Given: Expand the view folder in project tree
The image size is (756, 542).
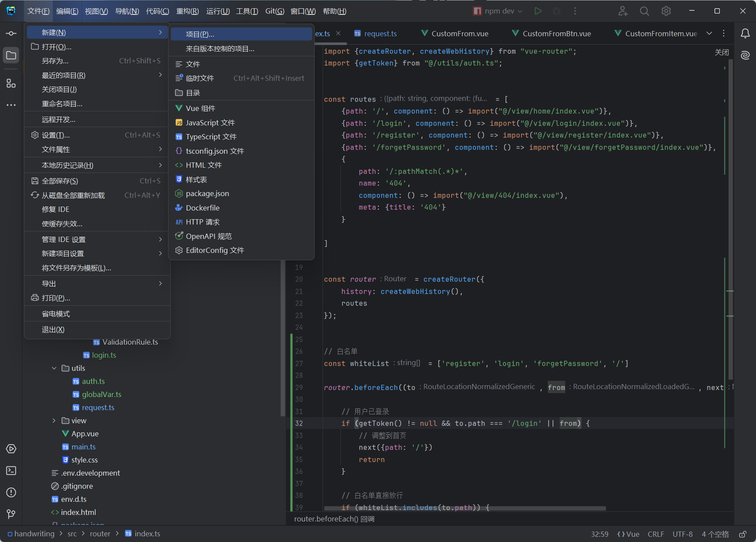Looking at the screenshot, I should (54, 421).
